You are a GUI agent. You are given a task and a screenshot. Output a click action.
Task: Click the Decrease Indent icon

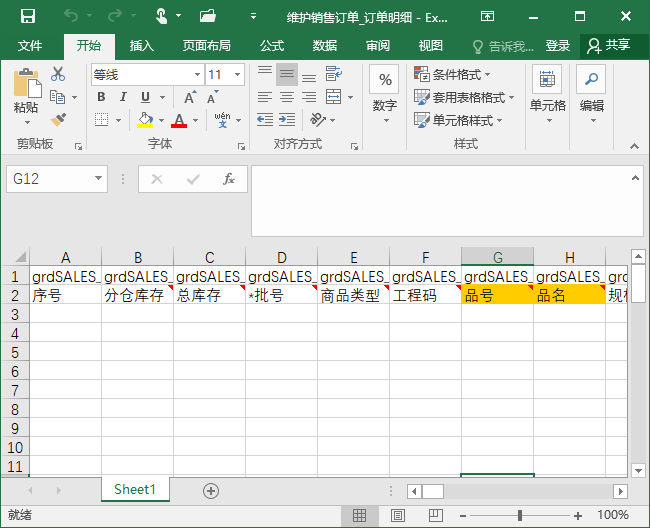pyautogui.click(x=264, y=120)
